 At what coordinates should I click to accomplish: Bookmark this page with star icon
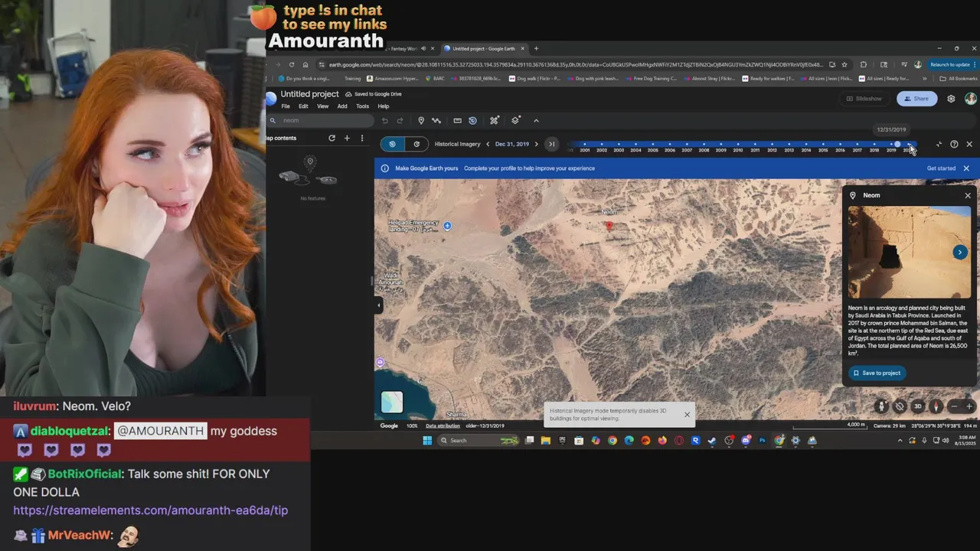point(844,65)
